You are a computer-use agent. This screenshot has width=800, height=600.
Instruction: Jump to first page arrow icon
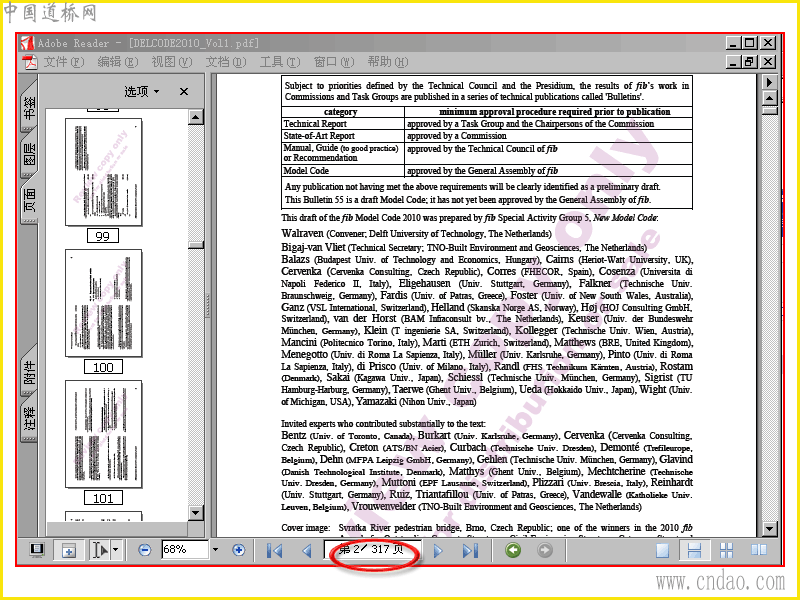pos(274,551)
